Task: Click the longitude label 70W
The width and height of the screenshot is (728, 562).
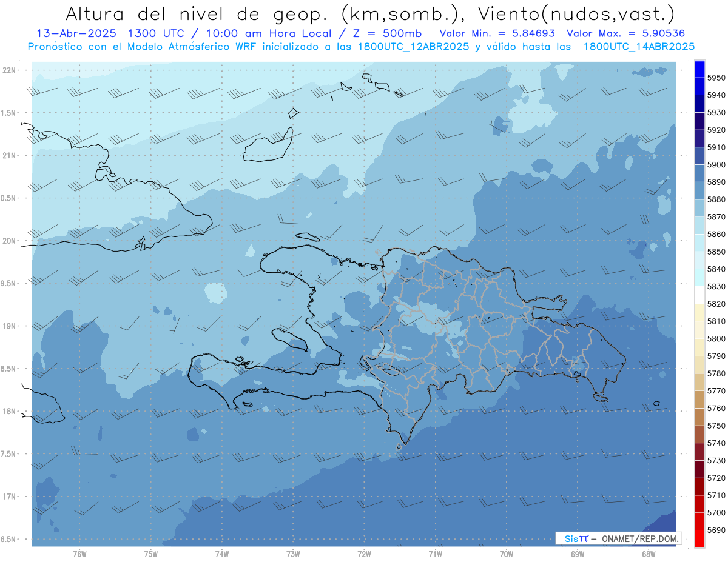Action: pyautogui.click(x=507, y=554)
